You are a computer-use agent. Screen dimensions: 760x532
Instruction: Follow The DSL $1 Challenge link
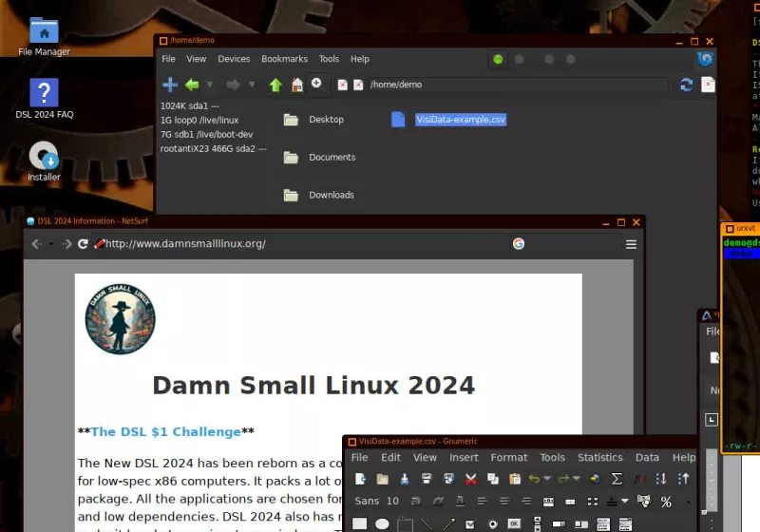click(165, 431)
